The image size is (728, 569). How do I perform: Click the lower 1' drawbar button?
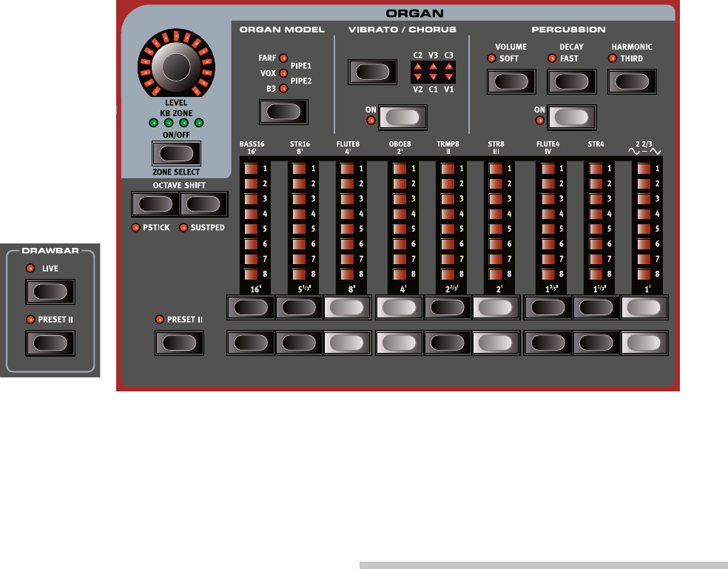tap(644, 343)
